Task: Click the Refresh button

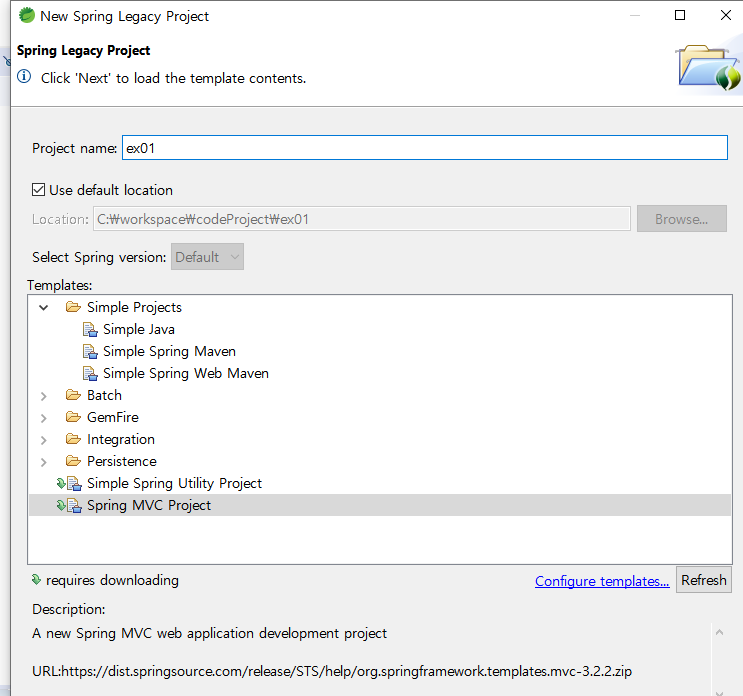Action: tap(704, 580)
